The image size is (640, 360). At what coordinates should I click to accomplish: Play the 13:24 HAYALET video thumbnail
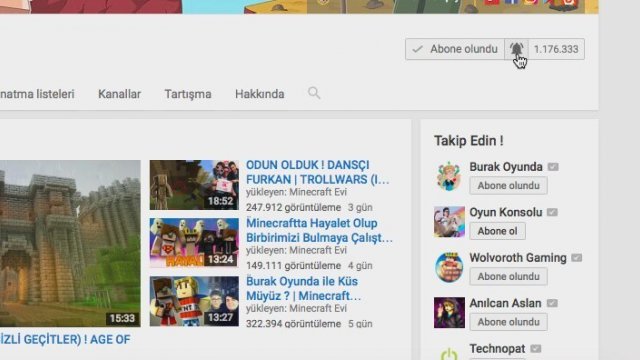194,243
